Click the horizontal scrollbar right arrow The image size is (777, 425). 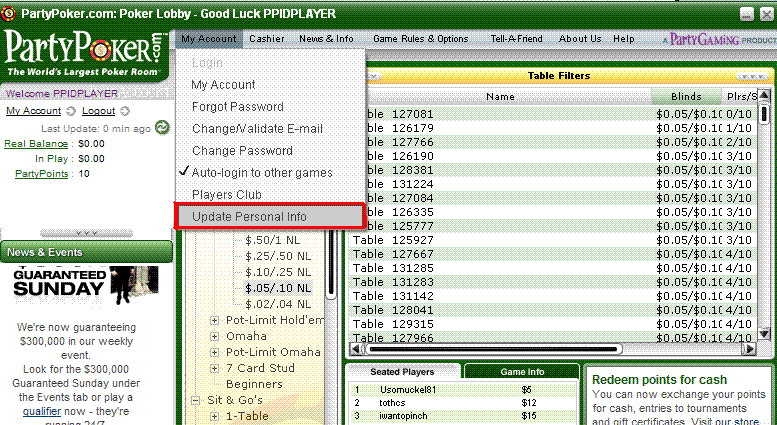[751, 349]
